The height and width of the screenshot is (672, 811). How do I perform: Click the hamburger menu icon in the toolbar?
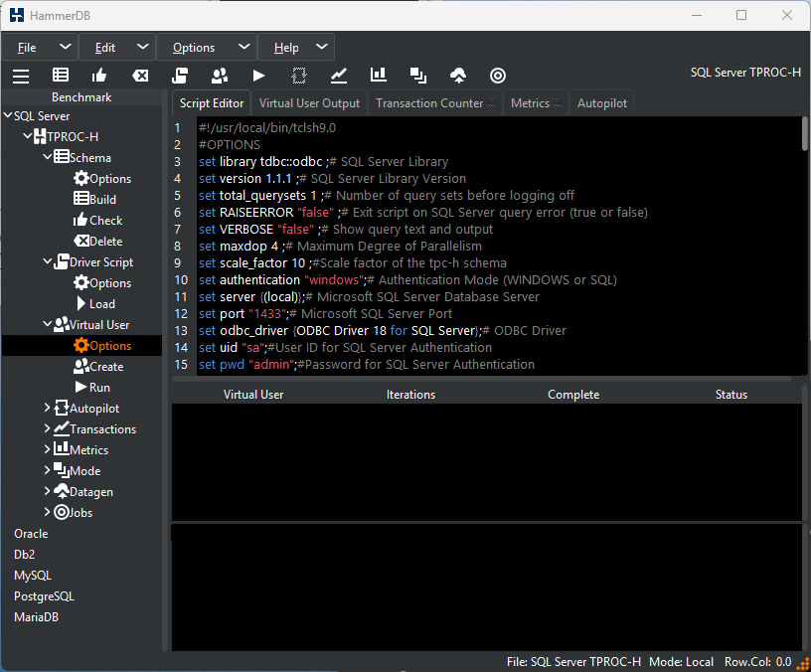(x=21, y=76)
